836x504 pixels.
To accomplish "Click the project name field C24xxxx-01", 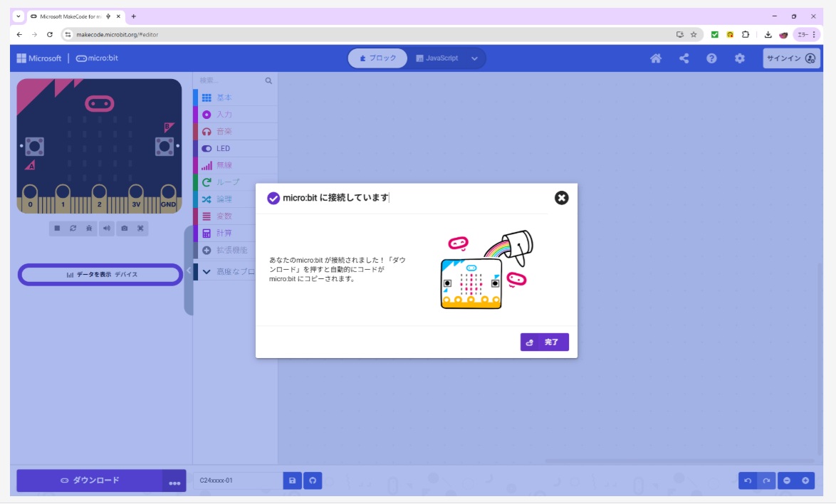I will coord(238,481).
